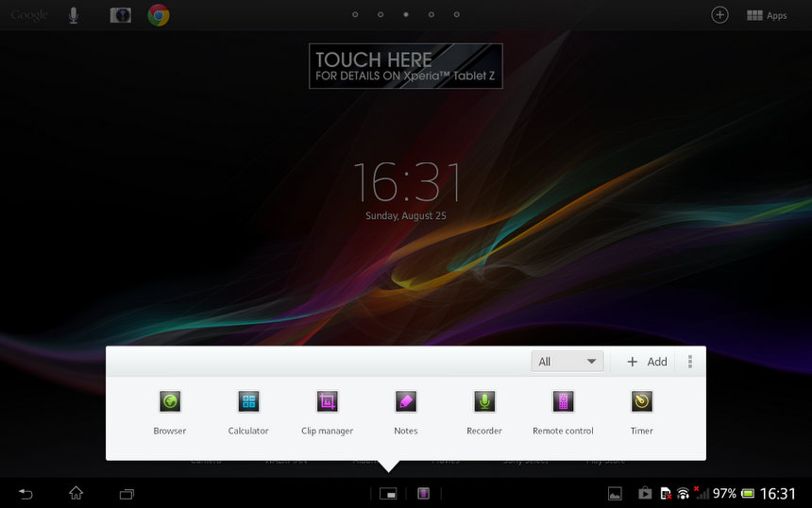
Task: Tap the Back navigation button
Action: (x=25, y=493)
